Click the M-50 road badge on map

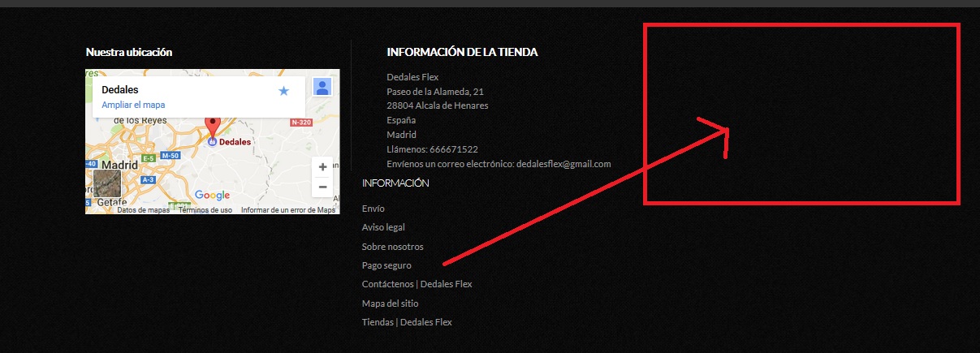170,155
